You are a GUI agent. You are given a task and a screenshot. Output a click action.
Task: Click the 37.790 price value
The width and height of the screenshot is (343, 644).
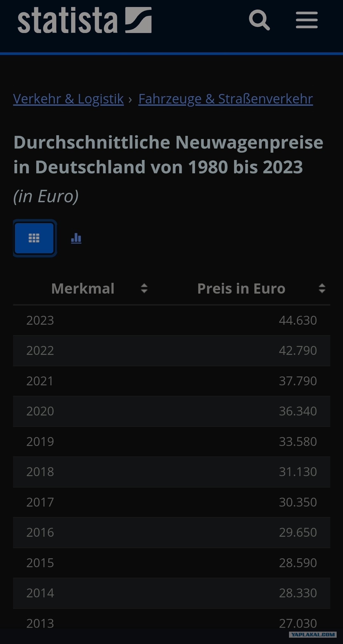298,381
